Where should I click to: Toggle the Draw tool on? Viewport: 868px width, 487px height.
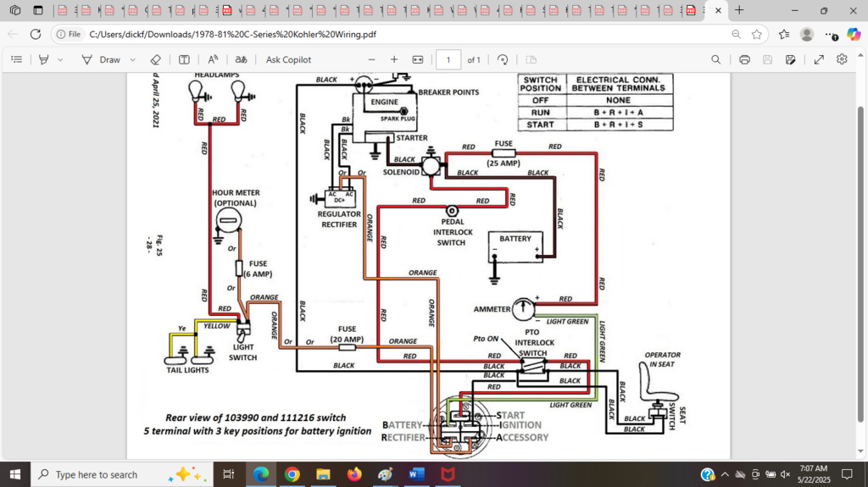click(x=101, y=60)
